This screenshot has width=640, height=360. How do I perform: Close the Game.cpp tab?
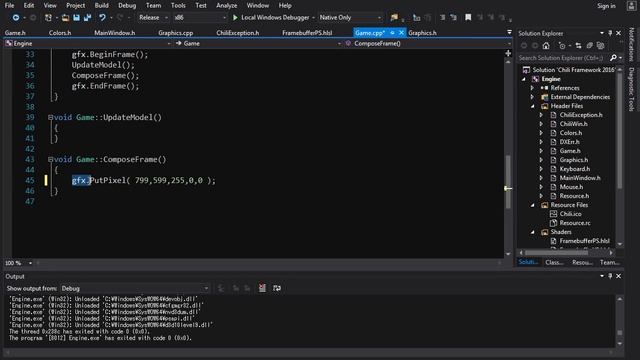pos(401,33)
